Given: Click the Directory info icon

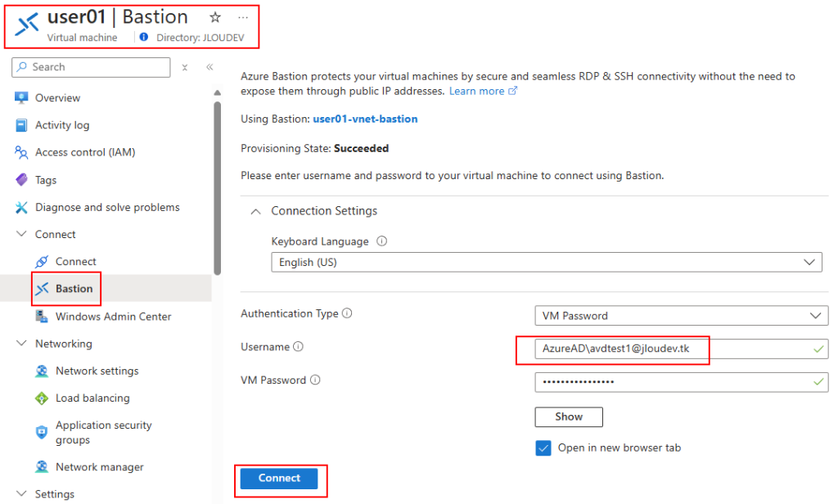Looking at the screenshot, I should [x=144, y=37].
